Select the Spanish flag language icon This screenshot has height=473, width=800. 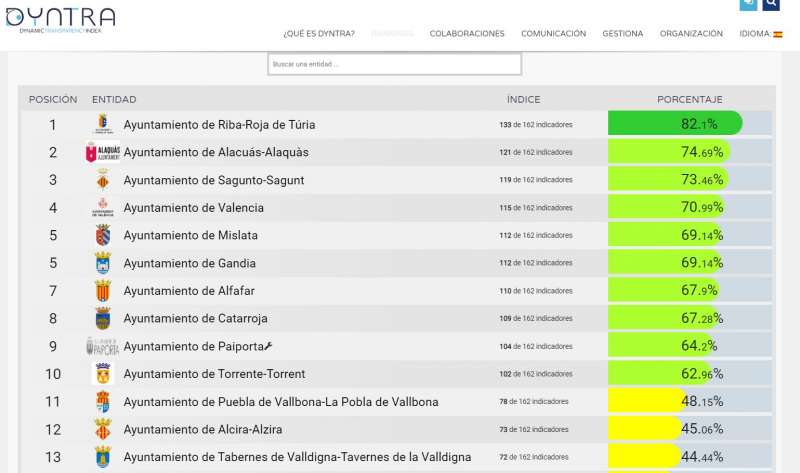pos(778,34)
